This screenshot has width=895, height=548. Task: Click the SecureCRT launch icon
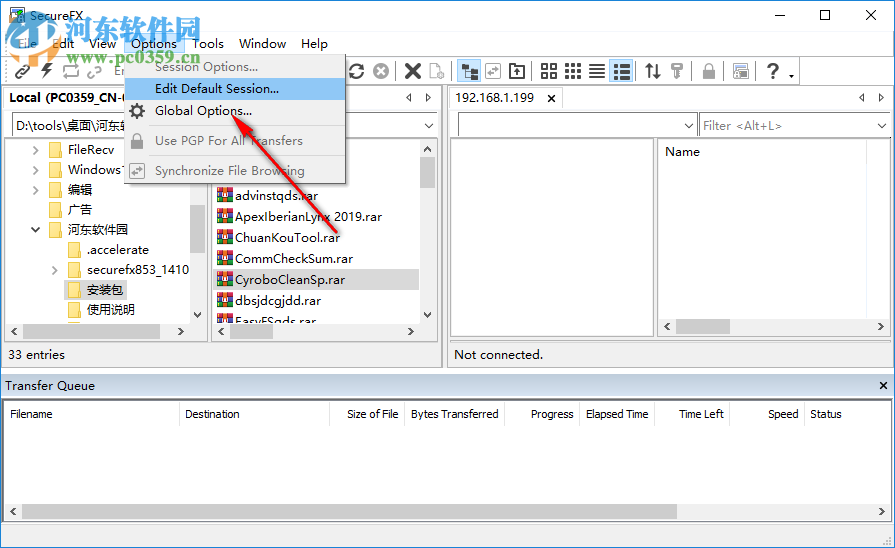(740, 71)
